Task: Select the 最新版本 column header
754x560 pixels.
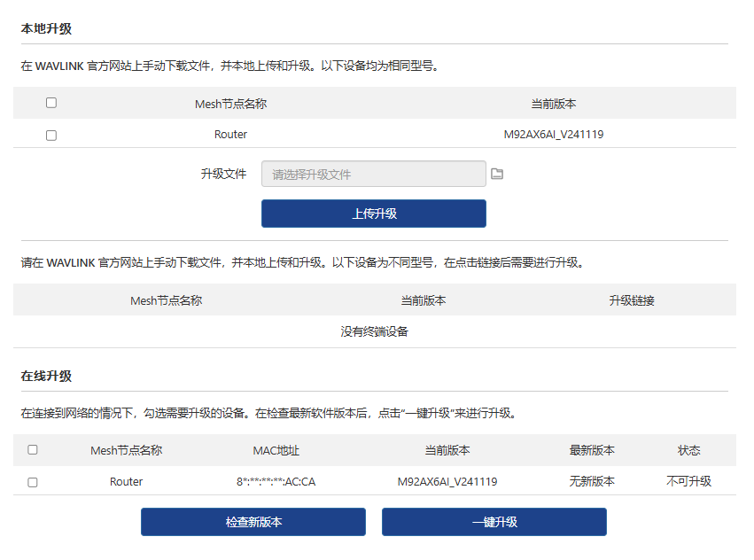Action: click(592, 450)
